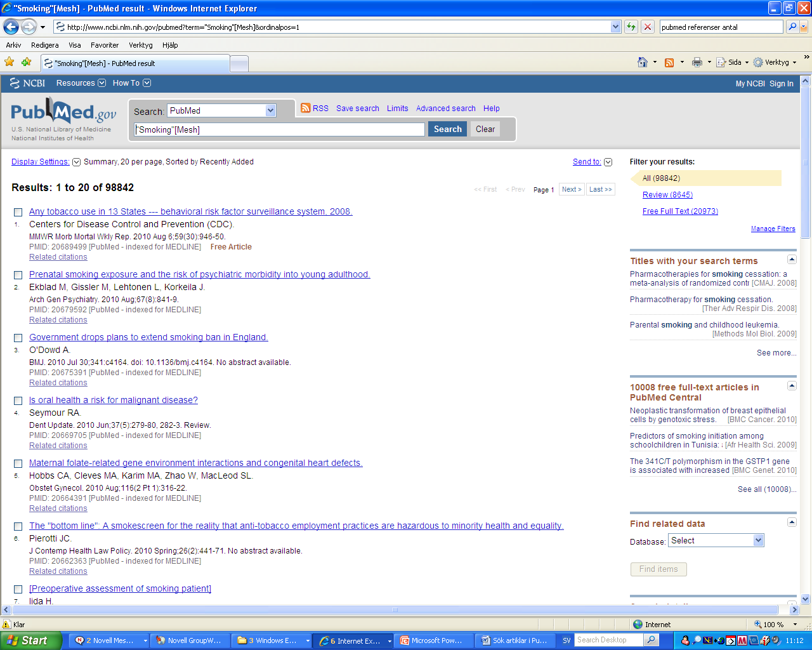Open the Favorites star icon
The height and width of the screenshot is (650, 812).
coord(10,62)
